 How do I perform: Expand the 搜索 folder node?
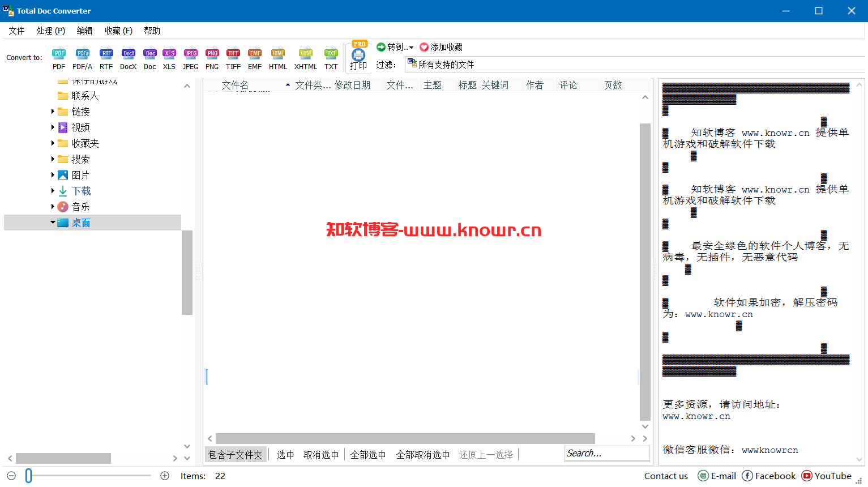(53, 159)
